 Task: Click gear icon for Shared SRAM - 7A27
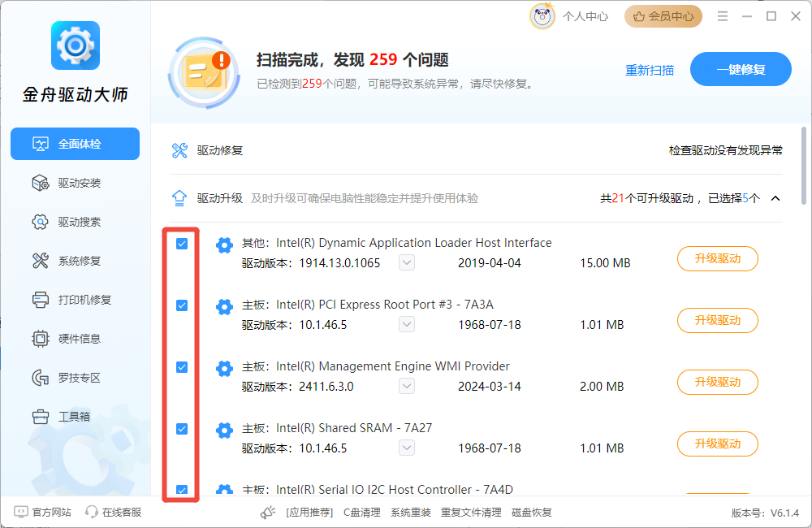point(224,430)
